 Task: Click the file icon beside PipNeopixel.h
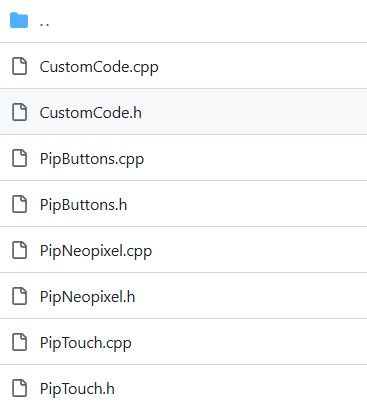(20, 296)
